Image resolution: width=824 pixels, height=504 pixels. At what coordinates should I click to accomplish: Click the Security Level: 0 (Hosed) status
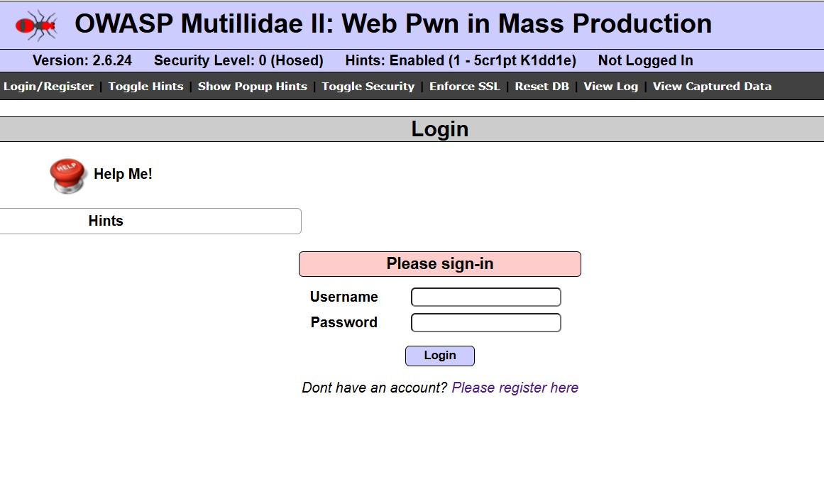[x=238, y=60]
